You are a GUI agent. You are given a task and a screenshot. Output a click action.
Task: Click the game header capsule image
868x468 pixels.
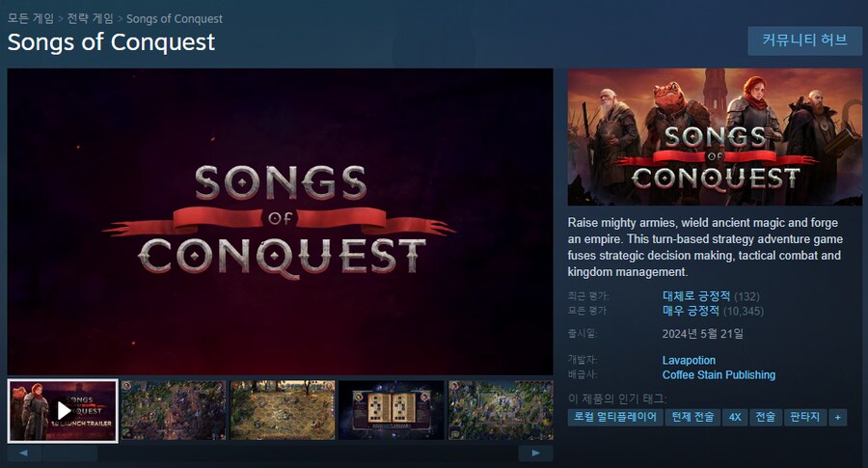tap(715, 137)
